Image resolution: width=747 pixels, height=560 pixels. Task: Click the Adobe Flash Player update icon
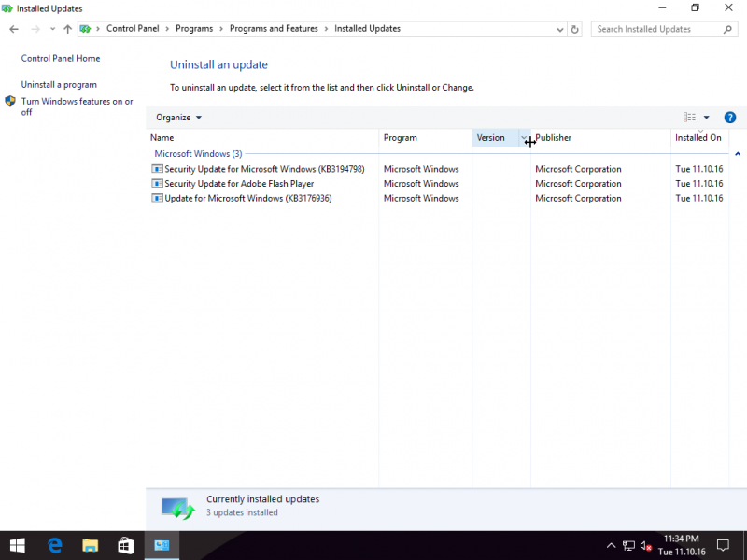pos(157,184)
